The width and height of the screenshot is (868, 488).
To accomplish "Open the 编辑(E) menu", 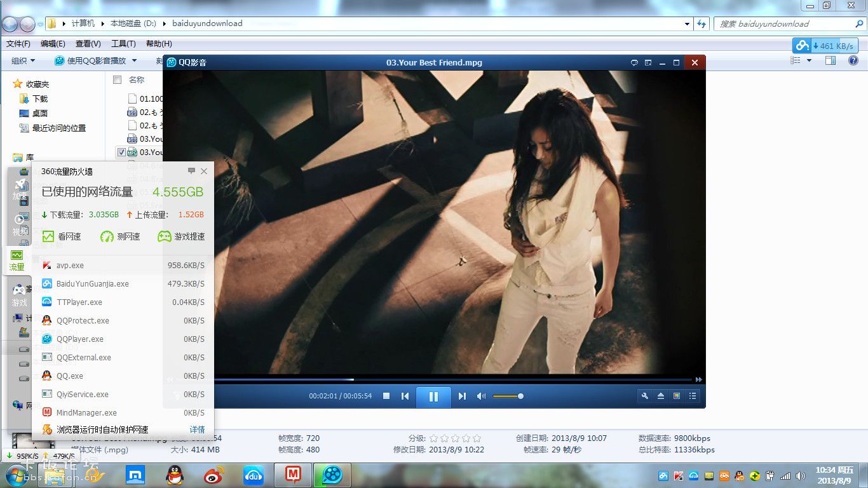I will coord(53,44).
